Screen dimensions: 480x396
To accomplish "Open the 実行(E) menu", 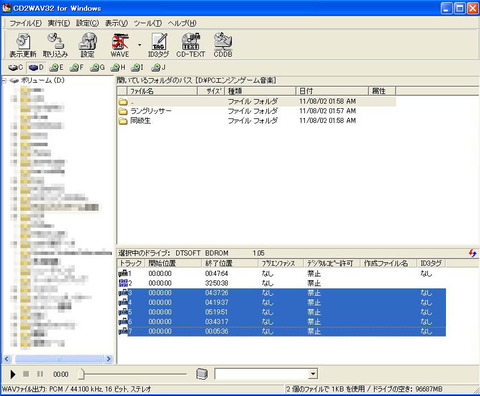I will 59,23.
